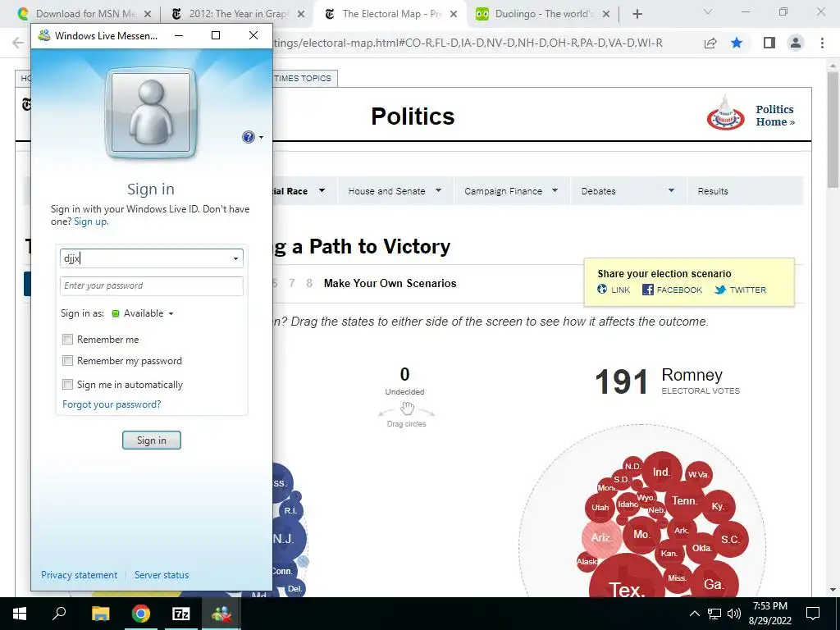Check Sign me in automatically

click(x=67, y=384)
